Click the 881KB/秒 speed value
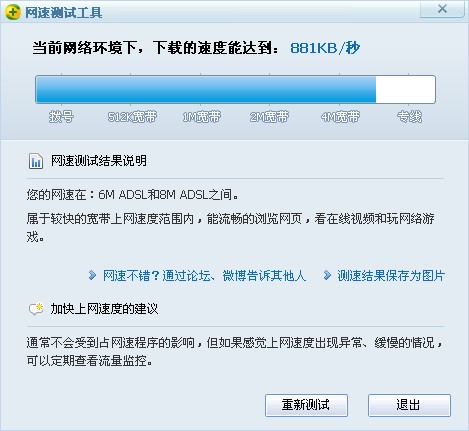The height and width of the screenshot is (431, 469). pyautogui.click(x=325, y=48)
